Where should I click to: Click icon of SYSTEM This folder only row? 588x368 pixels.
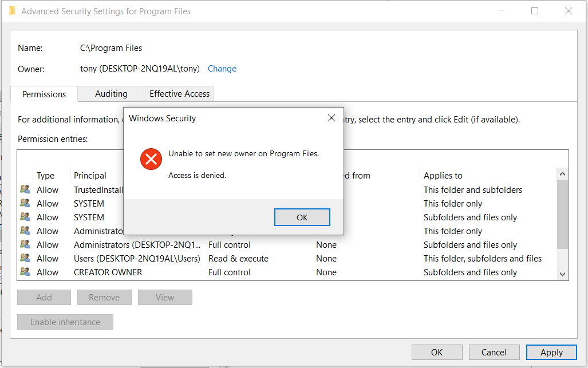pyautogui.click(x=25, y=204)
